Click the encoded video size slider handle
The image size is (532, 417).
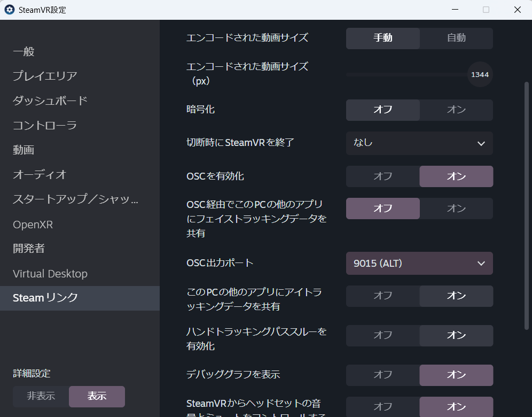pos(480,74)
